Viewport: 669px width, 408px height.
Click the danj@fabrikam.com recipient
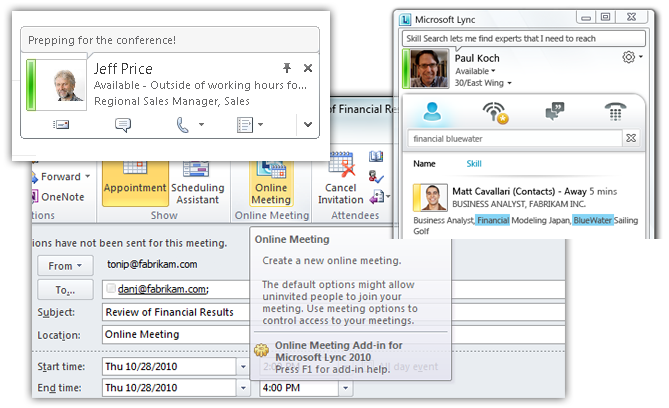click(x=163, y=289)
